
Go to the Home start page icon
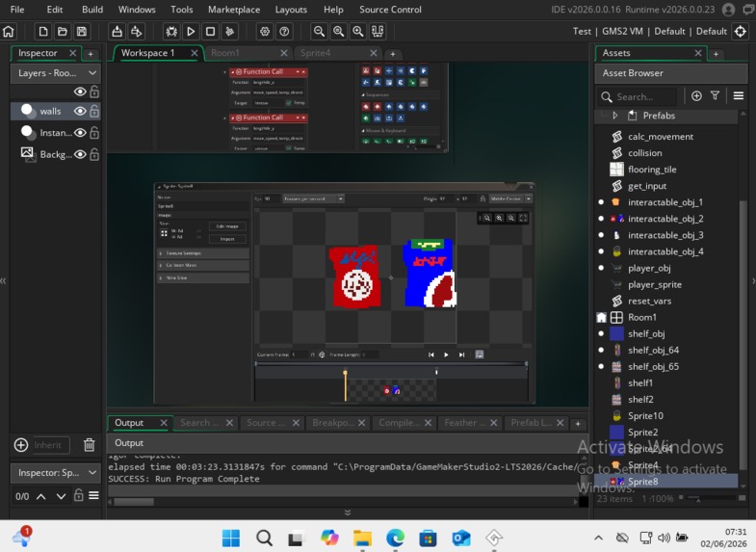click(9, 32)
